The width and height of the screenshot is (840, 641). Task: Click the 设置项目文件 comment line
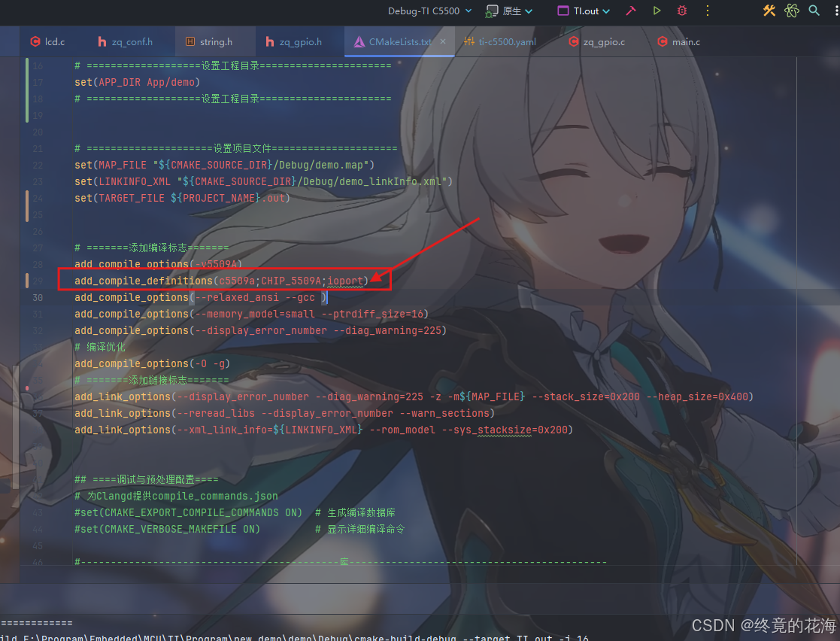(x=235, y=148)
